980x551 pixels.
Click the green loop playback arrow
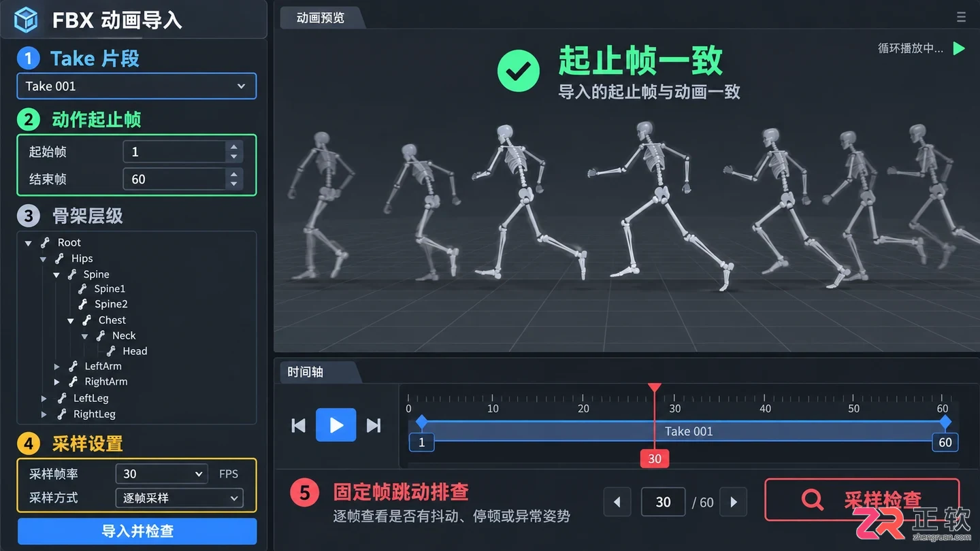959,48
